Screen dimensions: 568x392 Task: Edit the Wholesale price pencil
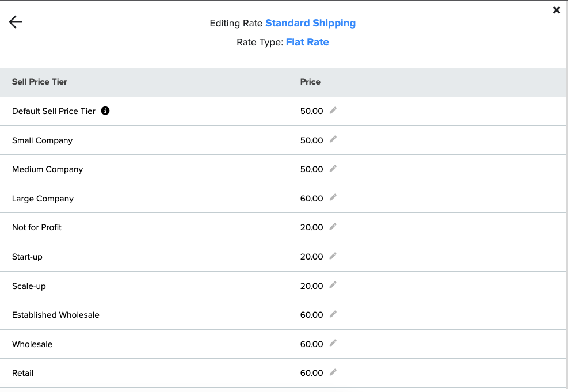tap(333, 343)
